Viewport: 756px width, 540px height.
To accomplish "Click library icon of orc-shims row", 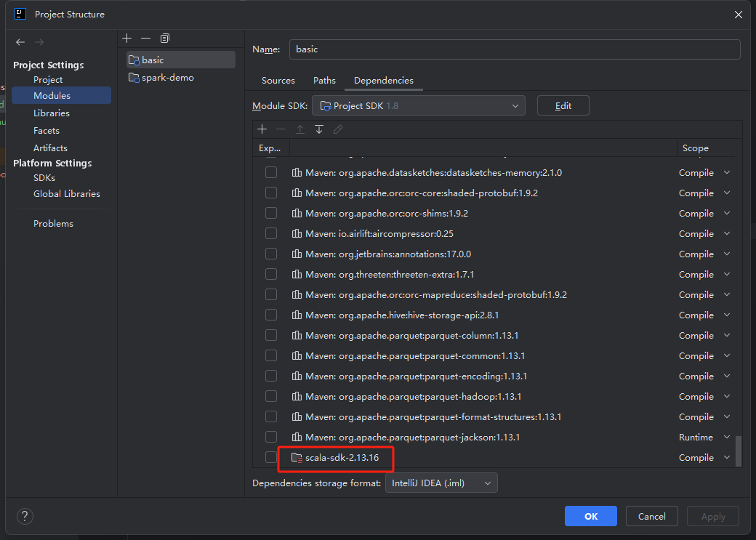I will pyautogui.click(x=297, y=213).
